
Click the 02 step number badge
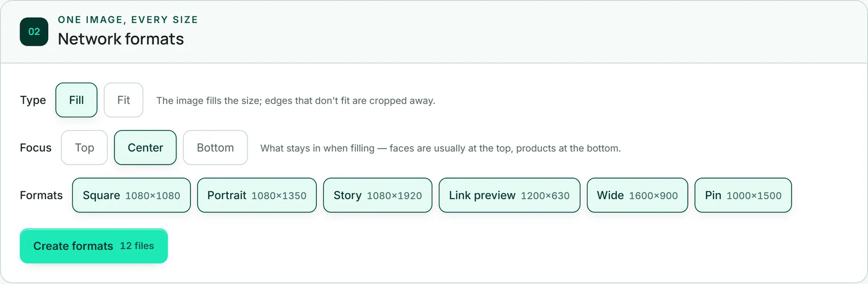(34, 31)
